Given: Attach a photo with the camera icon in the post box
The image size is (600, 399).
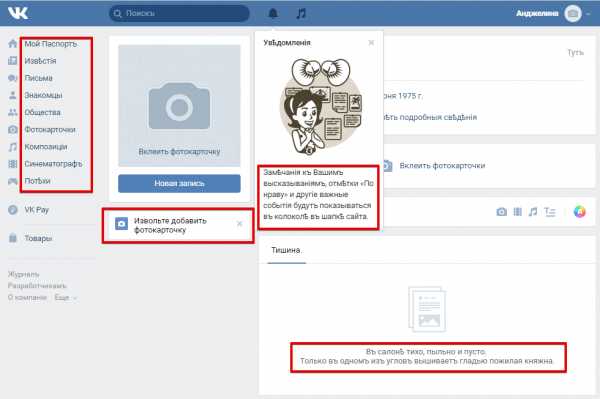Looking at the screenshot, I should 501,212.
